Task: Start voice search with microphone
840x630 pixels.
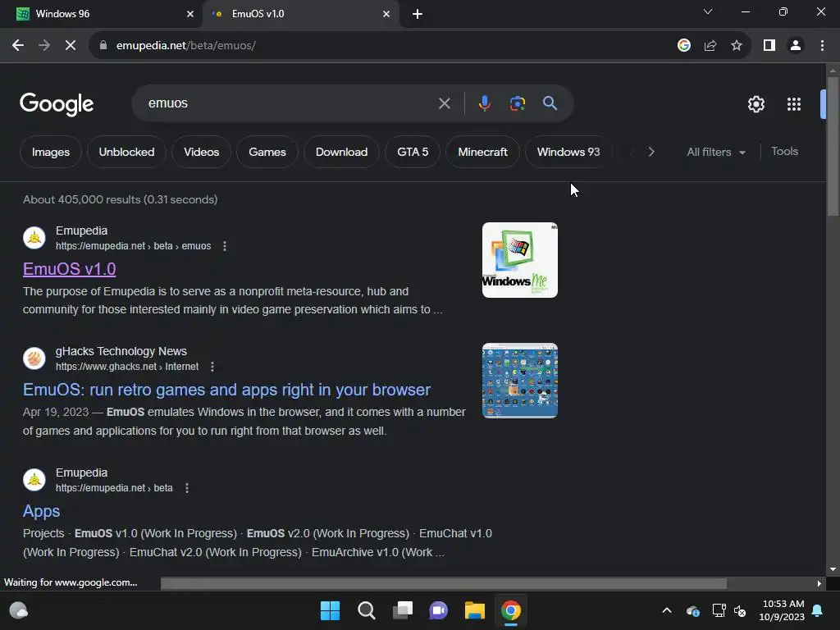Action: [x=484, y=103]
